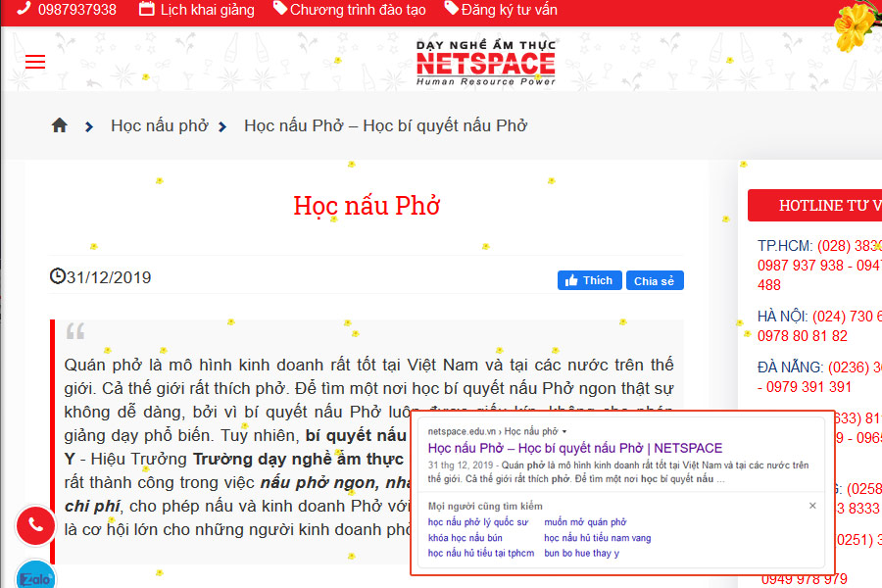Click the yellow apricot flower decoration
Viewport: 882px width, 588px height.
coord(857,24)
